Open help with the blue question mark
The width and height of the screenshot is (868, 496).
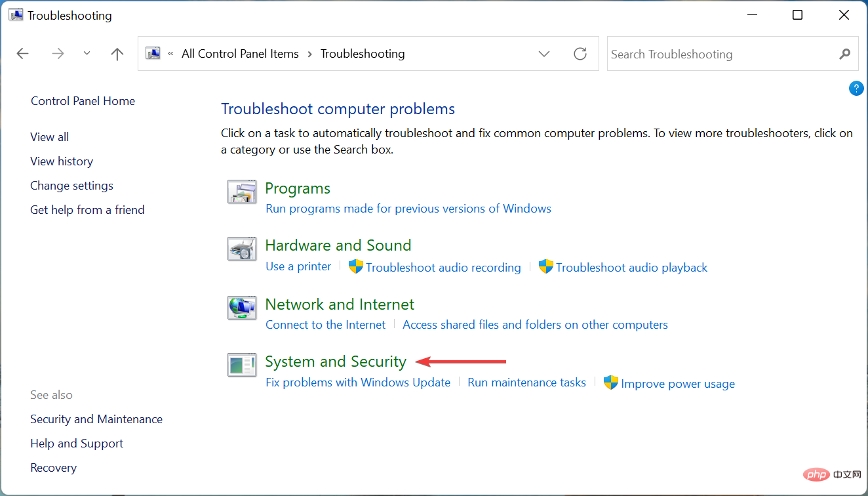[x=856, y=89]
